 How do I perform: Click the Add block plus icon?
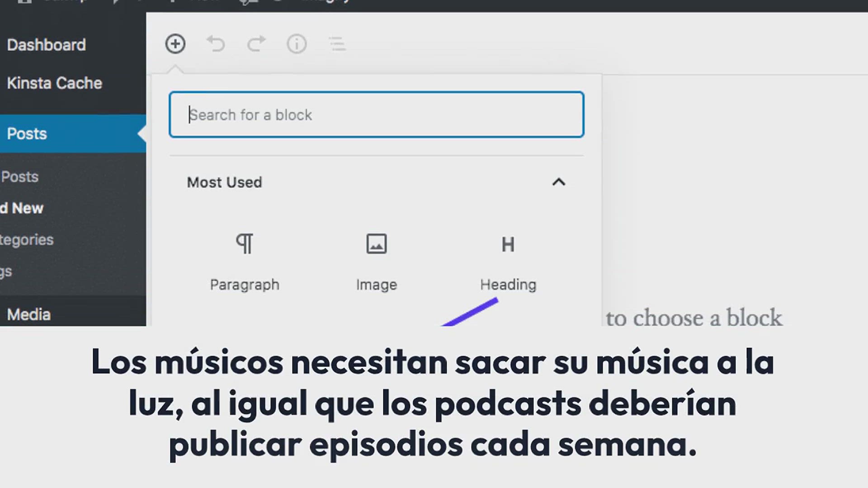click(175, 44)
